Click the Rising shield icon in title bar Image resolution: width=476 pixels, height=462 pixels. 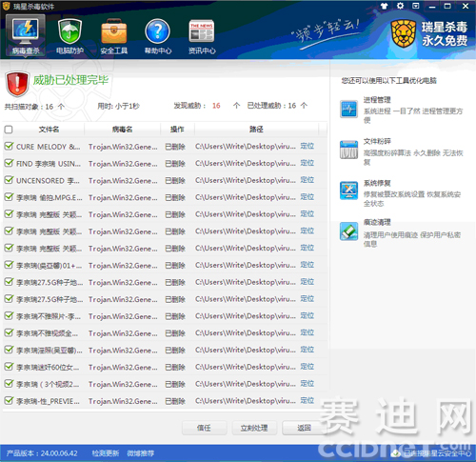click(6, 6)
